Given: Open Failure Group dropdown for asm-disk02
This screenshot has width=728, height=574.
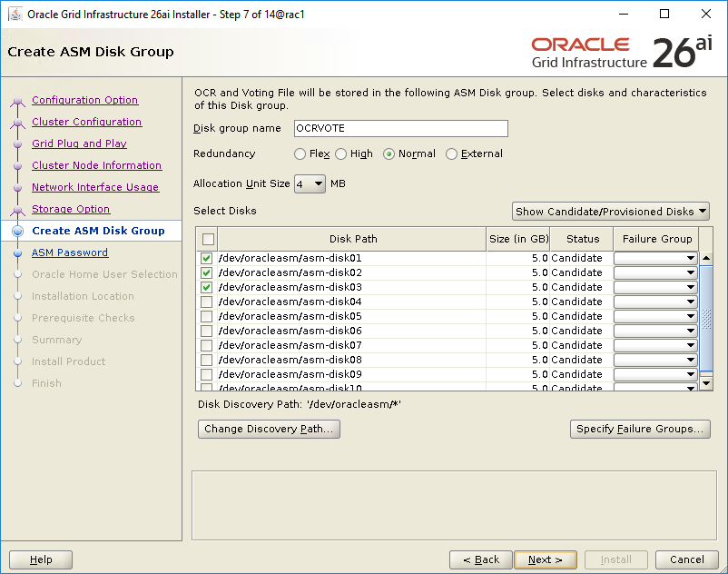Looking at the screenshot, I should [x=655, y=272].
